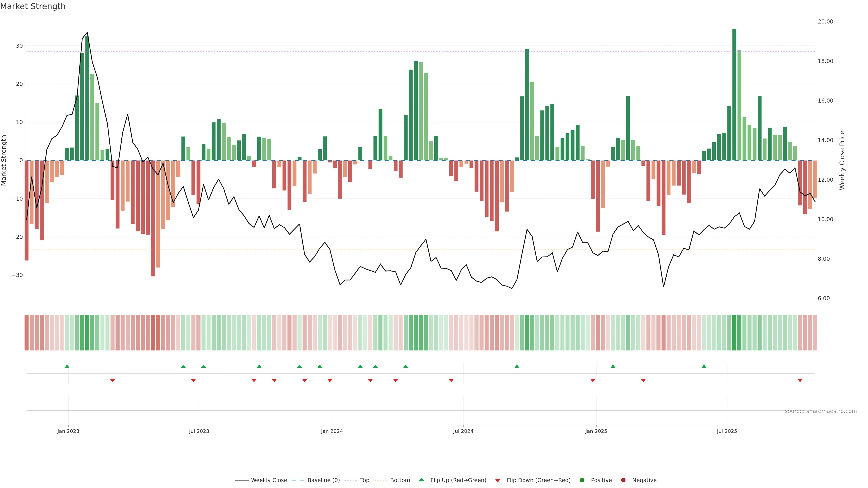Click the green flip-up marker just before Jul 2025
This screenshot has height=488, width=868.
pyautogui.click(x=704, y=366)
